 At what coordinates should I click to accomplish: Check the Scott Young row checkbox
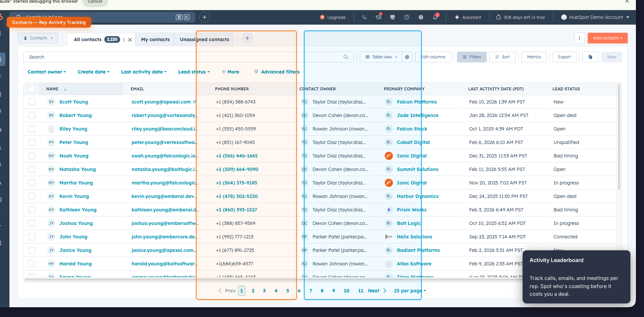[x=32, y=102]
